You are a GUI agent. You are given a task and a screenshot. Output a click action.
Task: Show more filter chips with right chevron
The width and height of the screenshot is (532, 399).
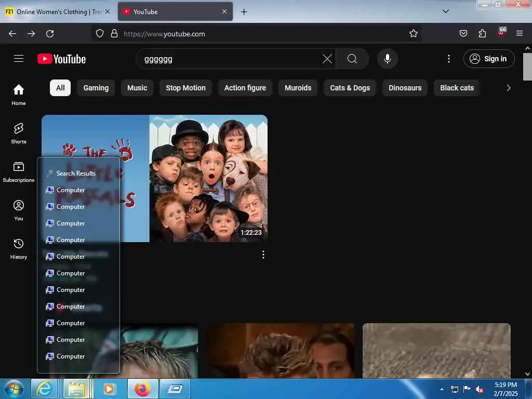pyautogui.click(x=508, y=88)
